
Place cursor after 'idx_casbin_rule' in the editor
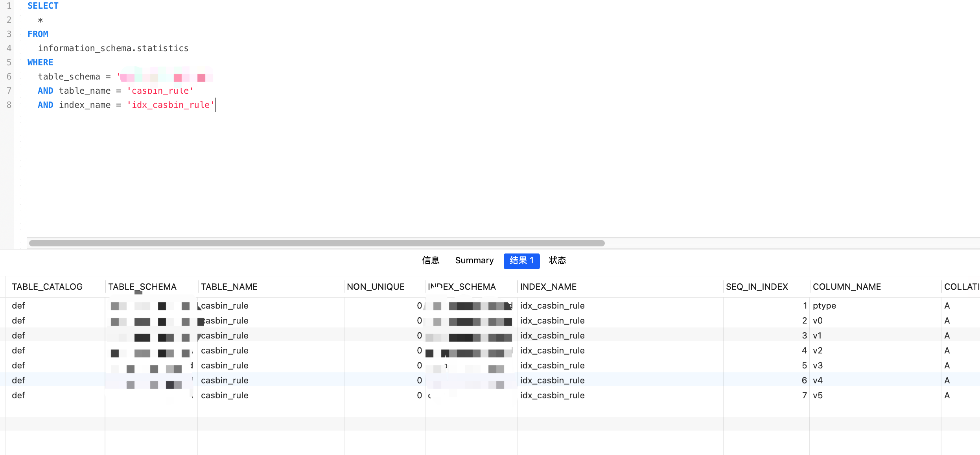pos(215,105)
